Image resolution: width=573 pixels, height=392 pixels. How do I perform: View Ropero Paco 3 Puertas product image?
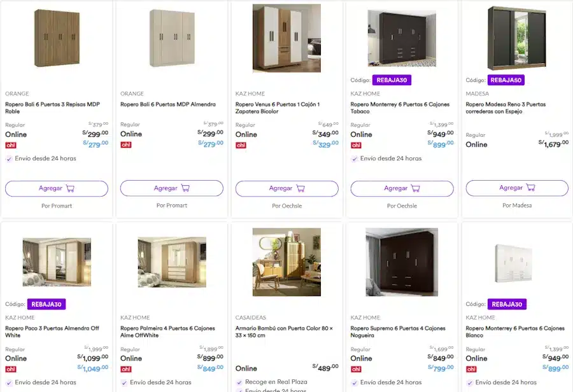(57, 262)
